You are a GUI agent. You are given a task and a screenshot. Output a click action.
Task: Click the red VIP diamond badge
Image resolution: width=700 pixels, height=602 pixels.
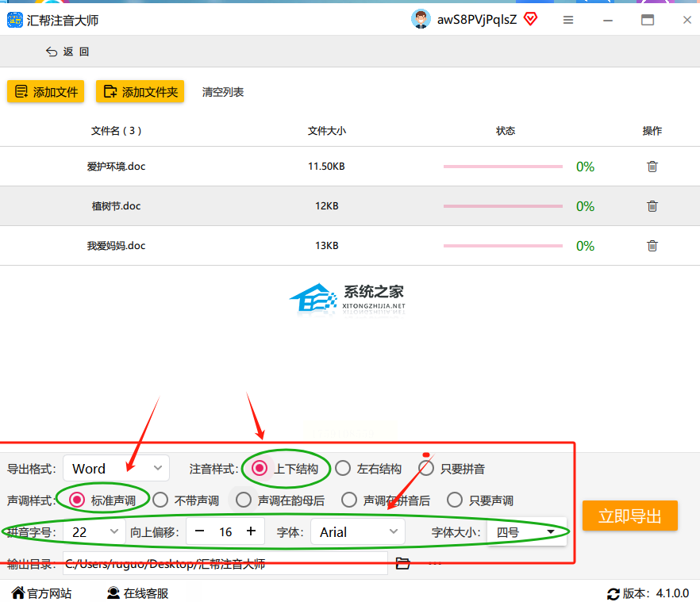coord(530,19)
